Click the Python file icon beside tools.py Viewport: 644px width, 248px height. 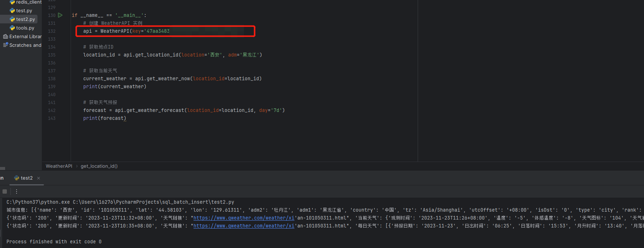[12, 28]
